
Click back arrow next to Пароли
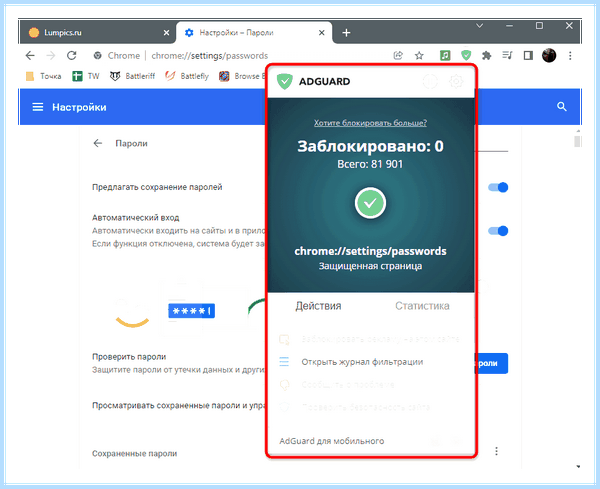tap(98, 143)
